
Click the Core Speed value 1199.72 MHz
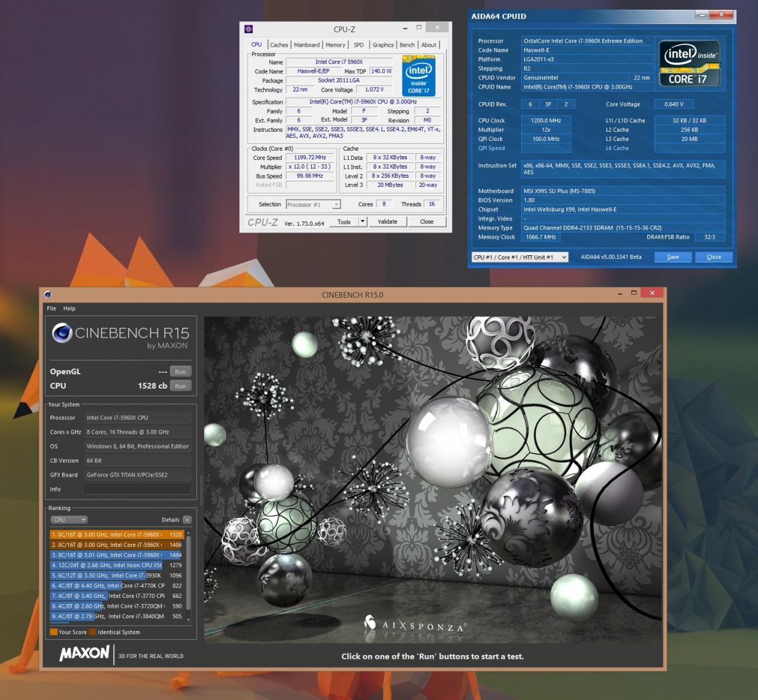click(309, 157)
